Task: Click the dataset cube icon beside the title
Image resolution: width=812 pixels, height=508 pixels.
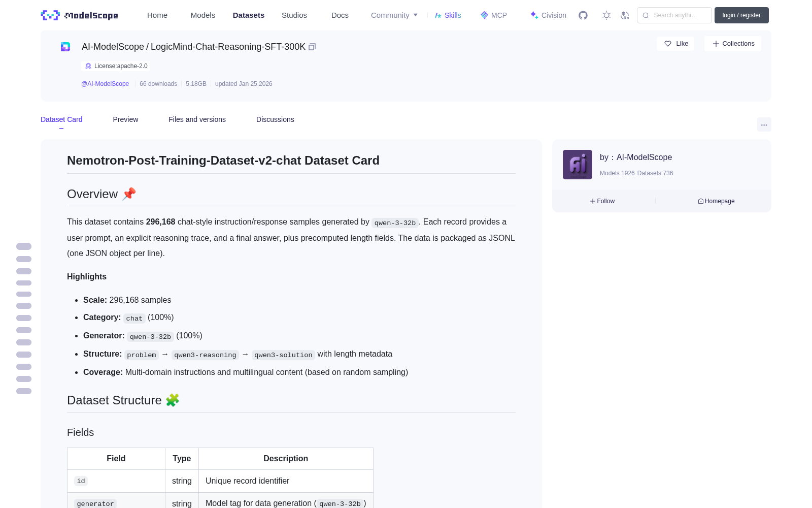Action: (x=65, y=47)
